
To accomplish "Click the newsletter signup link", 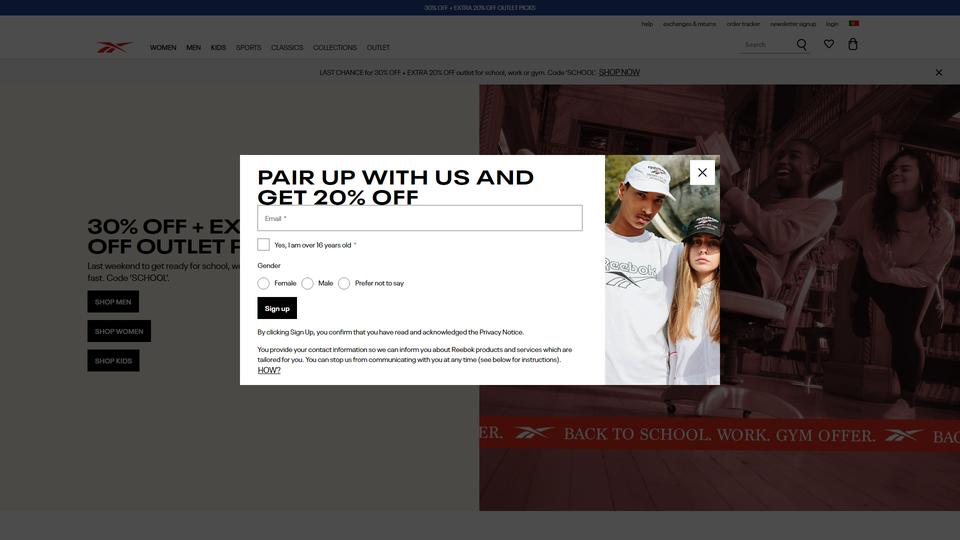I will pyautogui.click(x=793, y=24).
